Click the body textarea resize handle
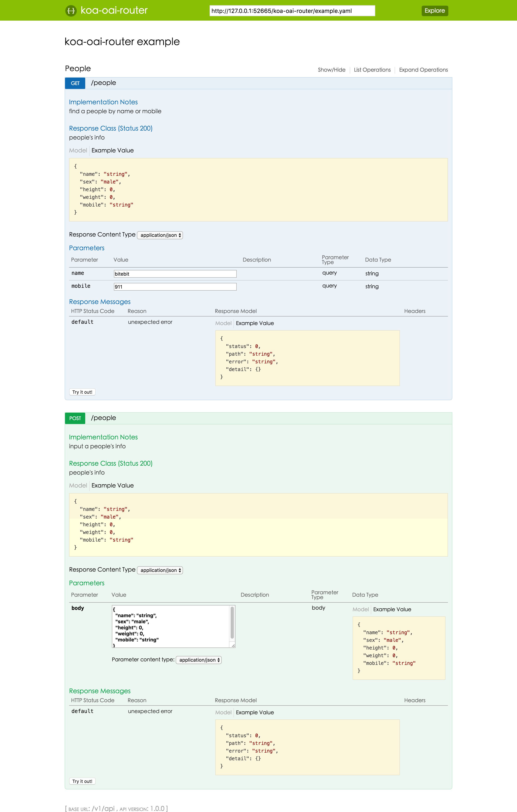The image size is (517, 812). coord(233,645)
